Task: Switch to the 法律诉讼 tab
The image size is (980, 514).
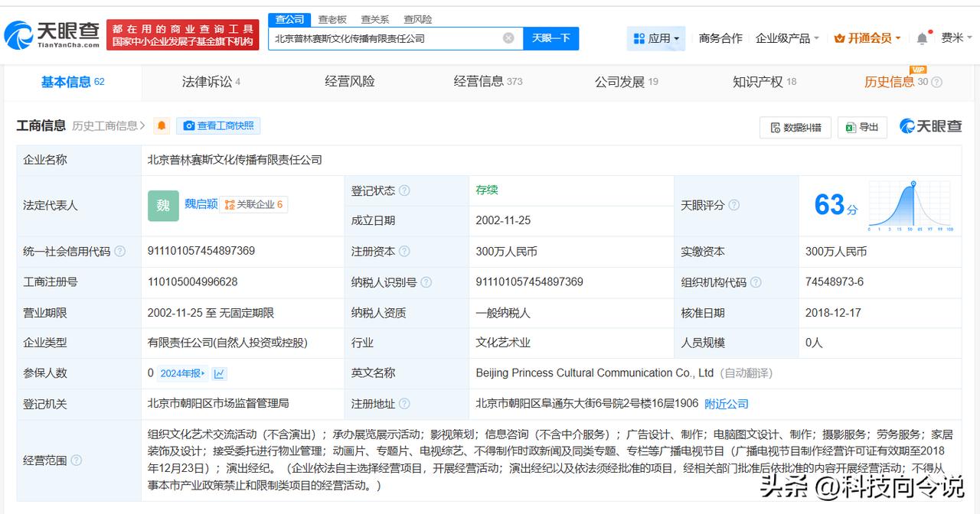Action: click(211, 82)
